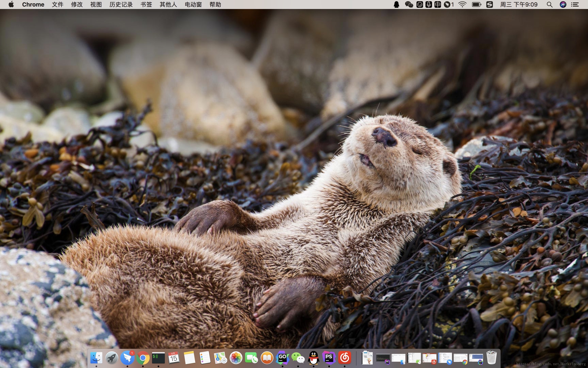Open the Chrome application menu
The image size is (588, 368).
[33, 4]
